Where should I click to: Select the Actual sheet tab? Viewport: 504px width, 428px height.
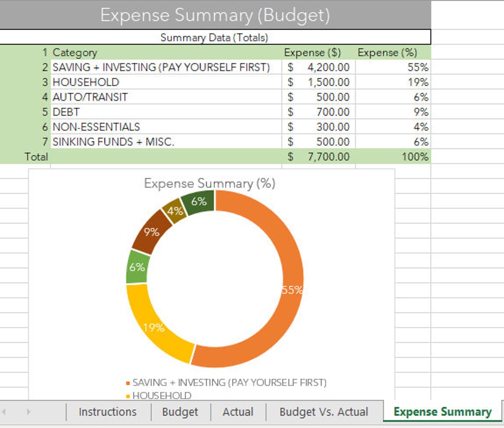(238, 412)
